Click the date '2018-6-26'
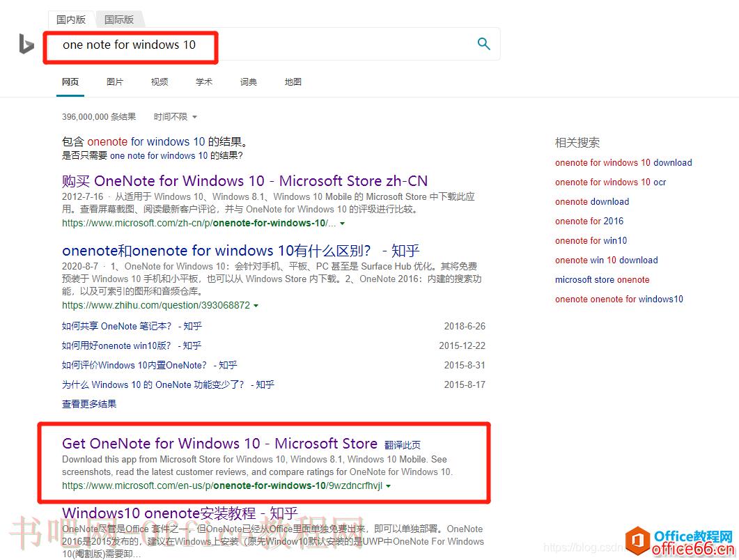The image size is (739, 560). tap(465, 326)
